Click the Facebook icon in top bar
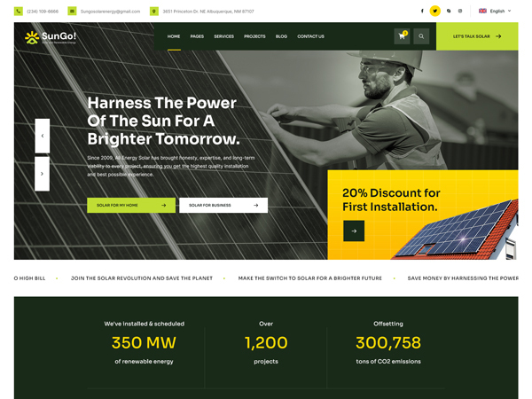 point(422,11)
